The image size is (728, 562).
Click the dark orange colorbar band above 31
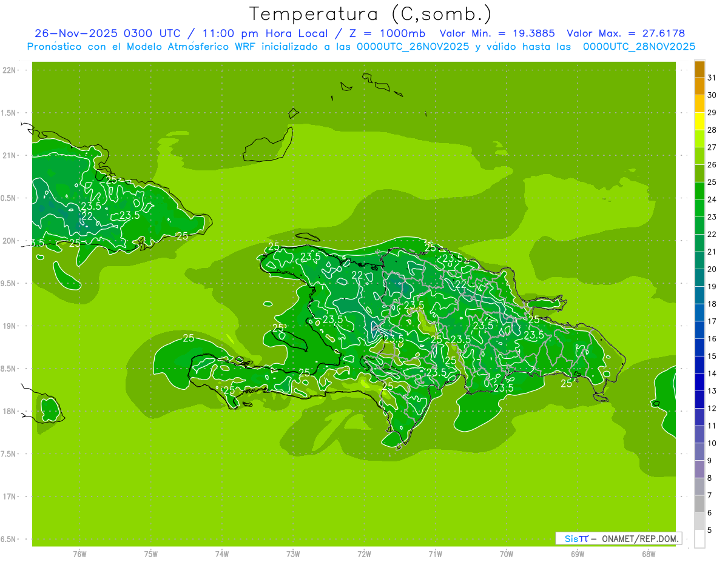(x=699, y=69)
